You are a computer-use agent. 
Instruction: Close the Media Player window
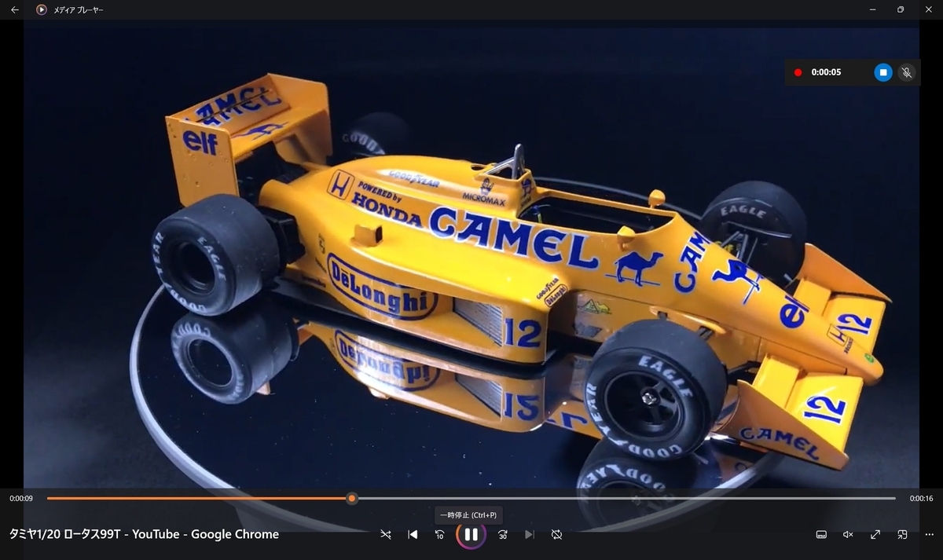(928, 9)
